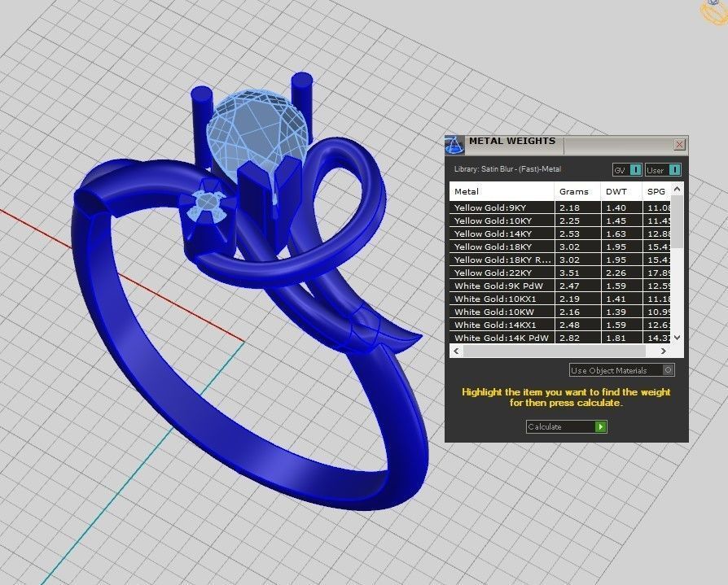Image resolution: width=728 pixels, height=585 pixels.
Task: Select the Yellow Gold:14KY row
Action: (560, 234)
